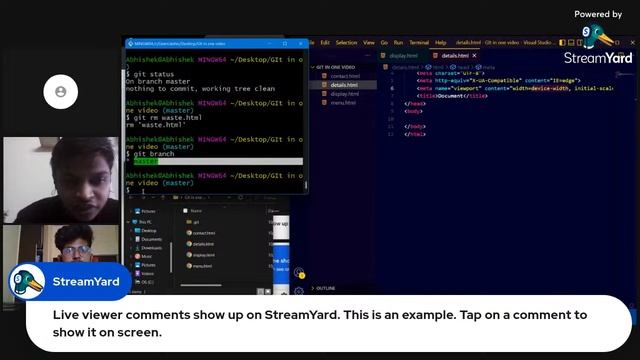Open OS (C:) drive in File Explorer
This screenshot has width=640, height=360.
coord(144,282)
